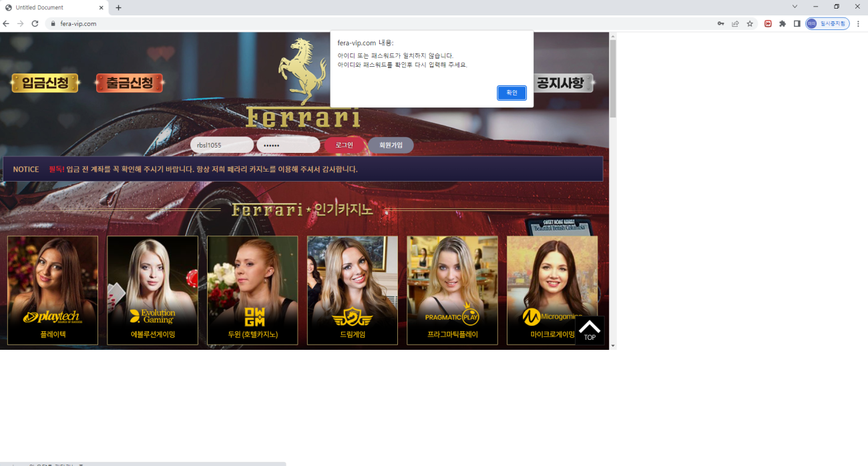The height and width of the screenshot is (466, 868).
Task: Click the TOP scroll-up arrow icon
Action: pyautogui.click(x=590, y=330)
